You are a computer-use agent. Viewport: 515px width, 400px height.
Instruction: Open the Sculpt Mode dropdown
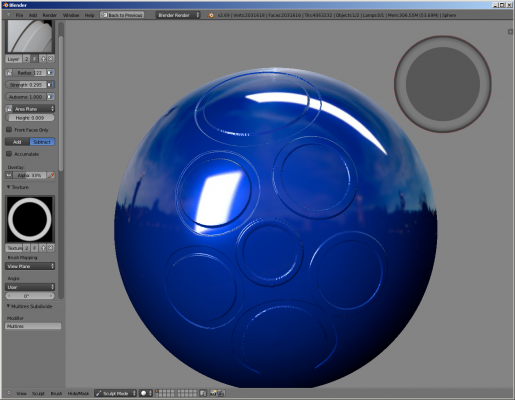point(116,393)
